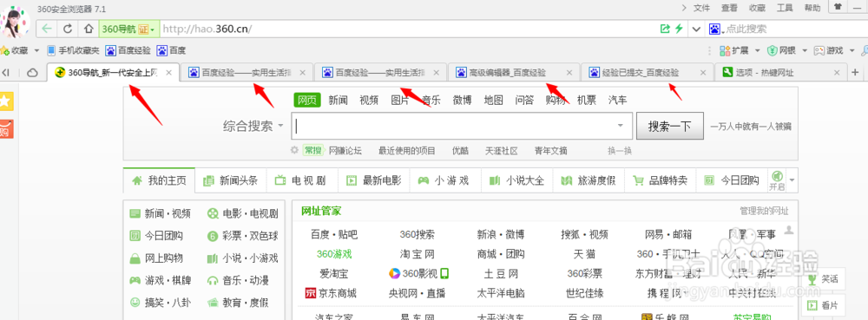
Task: Open the 百度经验 bookmark in favorites bar
Action: (128, 50)
